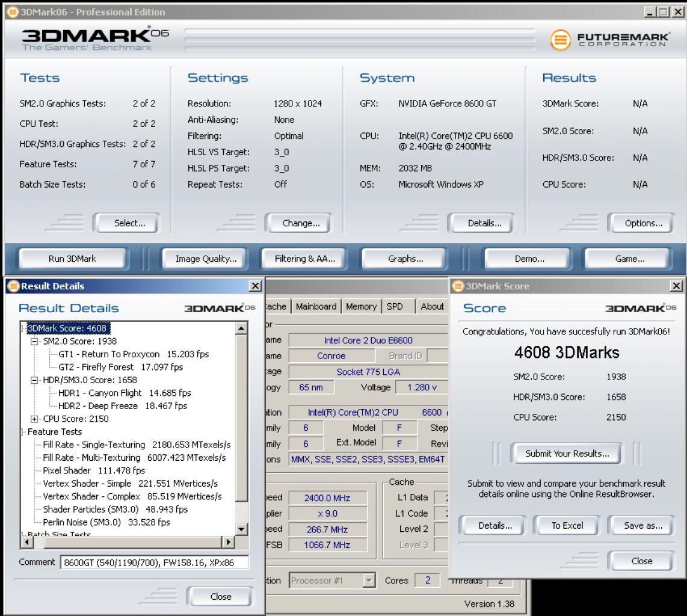Select HDR1 - Canyon Flight row
687x616 pixels.
pos(125,393)
